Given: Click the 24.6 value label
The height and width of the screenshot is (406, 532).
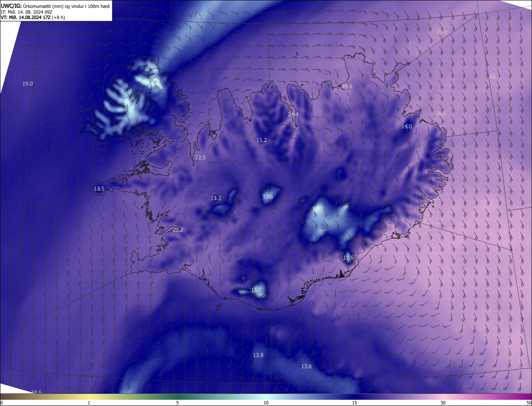Looking at the screenshot, I should pos(347,86).
